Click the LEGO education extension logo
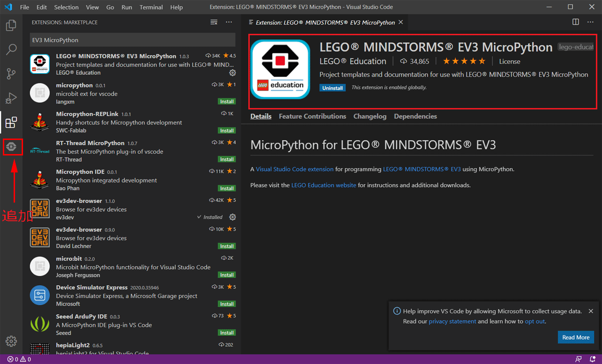The image size is (602, 364). pos(280,70)
